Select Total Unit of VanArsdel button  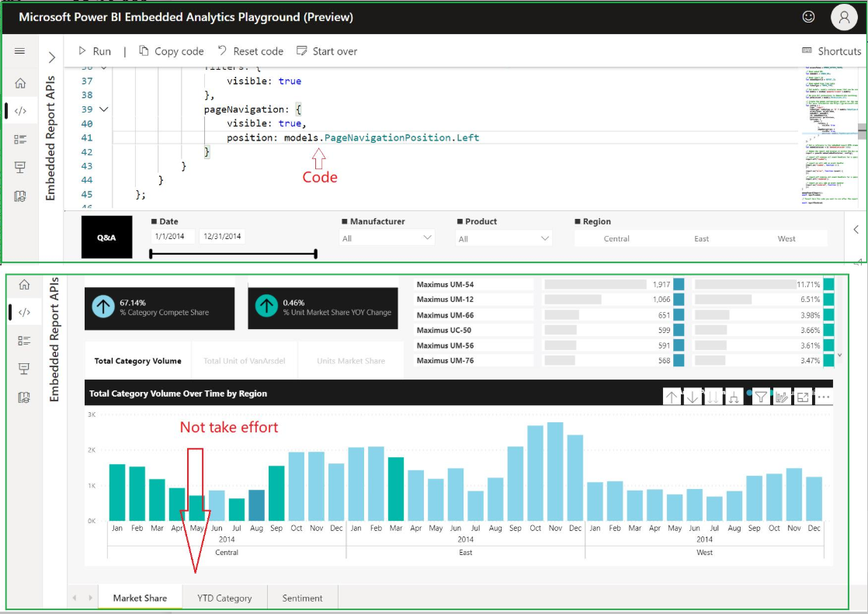[244, 360]
